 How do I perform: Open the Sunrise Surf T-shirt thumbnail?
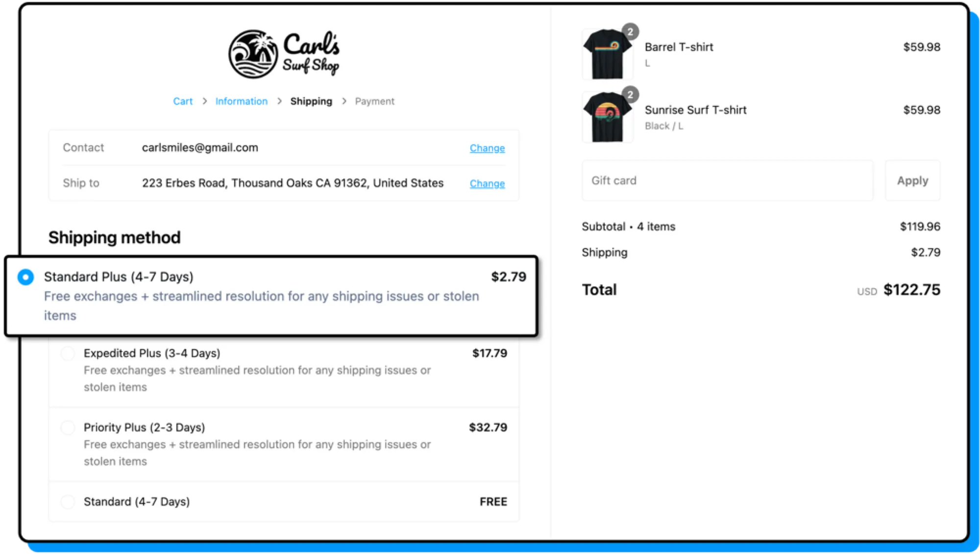pyautogui.click(x=607, y=118)
